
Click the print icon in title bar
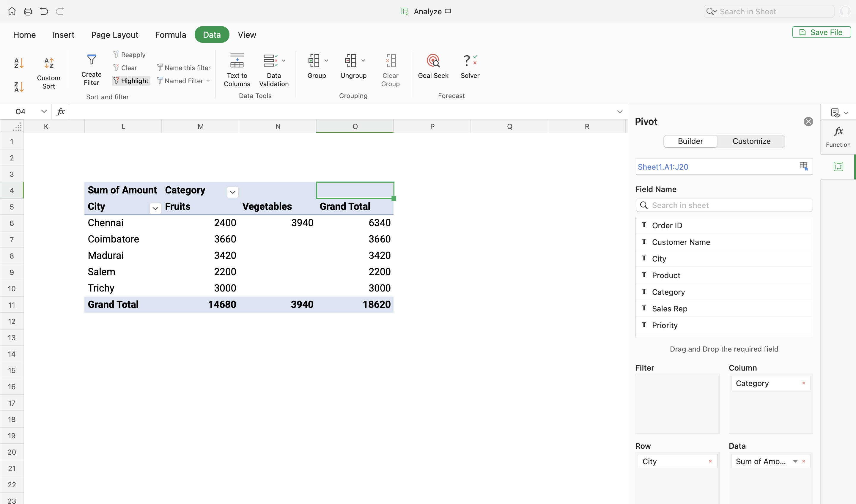click(x=28, y=12)
